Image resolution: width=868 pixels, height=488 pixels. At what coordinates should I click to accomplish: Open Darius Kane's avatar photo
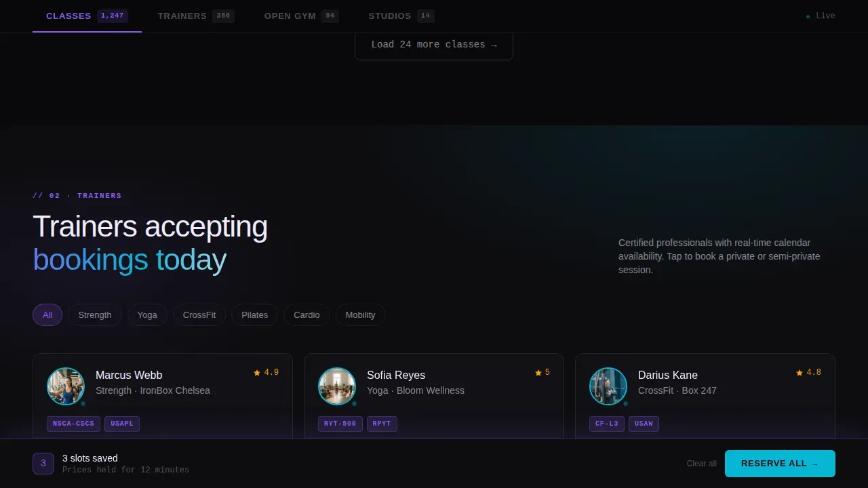608,386
